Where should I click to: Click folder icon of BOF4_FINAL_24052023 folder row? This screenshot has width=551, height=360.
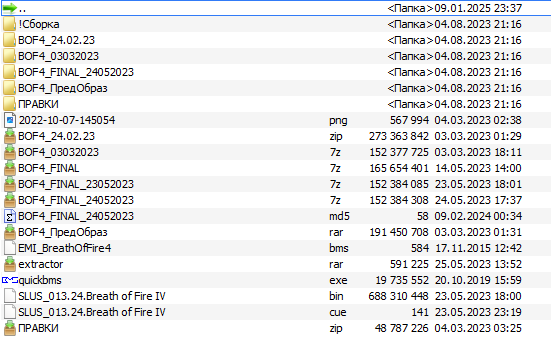pos(9,72)
